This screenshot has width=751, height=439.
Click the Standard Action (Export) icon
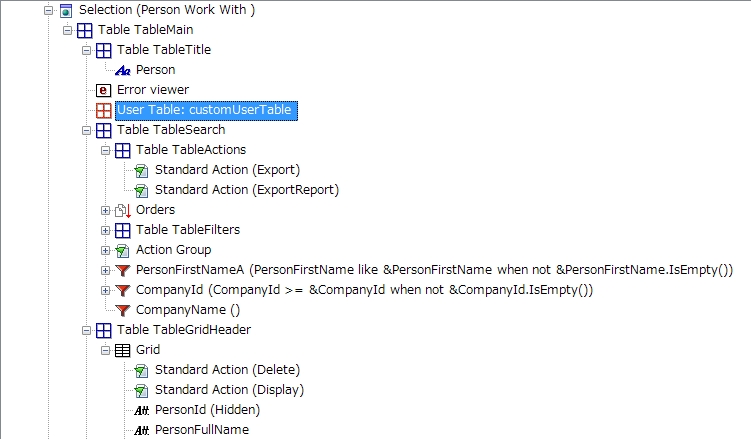tap(141, 170)
